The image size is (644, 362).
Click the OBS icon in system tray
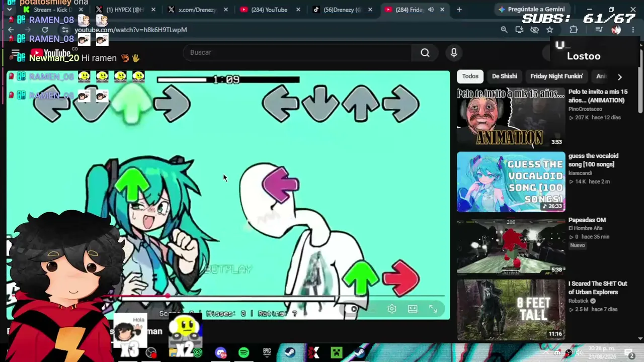pyautogui.click(x=569, y=352)
